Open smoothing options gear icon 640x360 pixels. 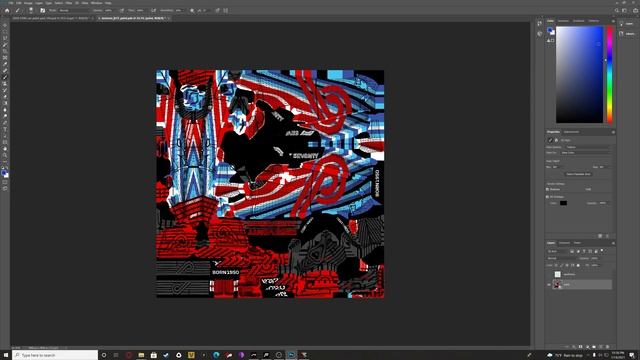[192, 11]
